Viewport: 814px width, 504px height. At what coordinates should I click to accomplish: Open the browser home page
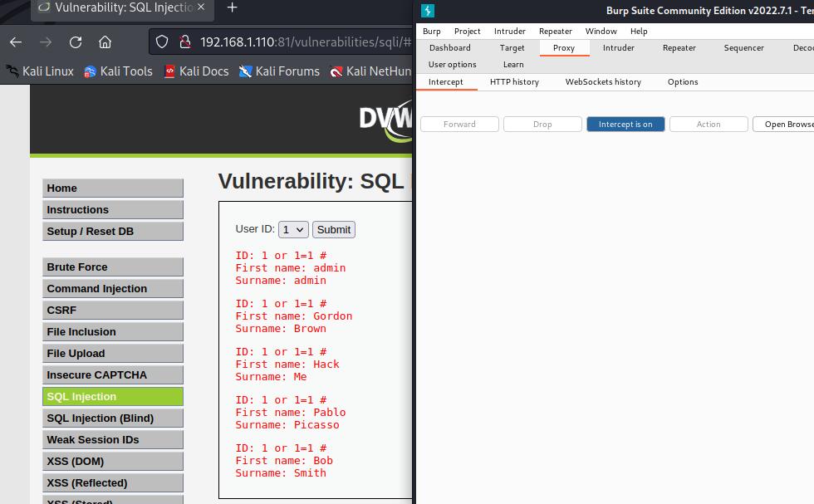point(105,42)
